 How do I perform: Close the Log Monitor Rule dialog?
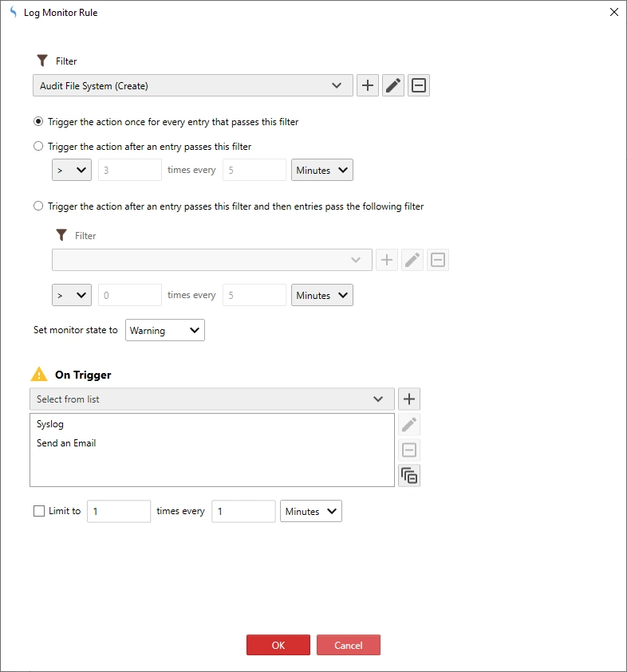point(613,13)
